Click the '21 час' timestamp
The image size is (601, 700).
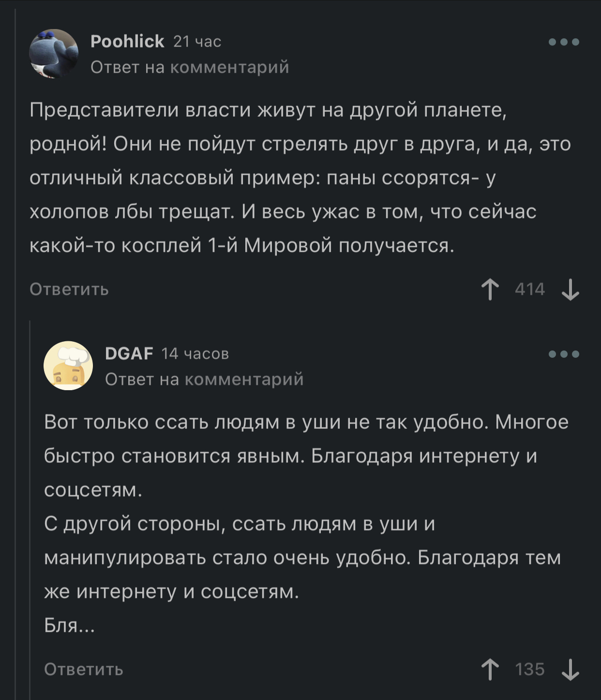pyautogui.click(x=197, y=42)
